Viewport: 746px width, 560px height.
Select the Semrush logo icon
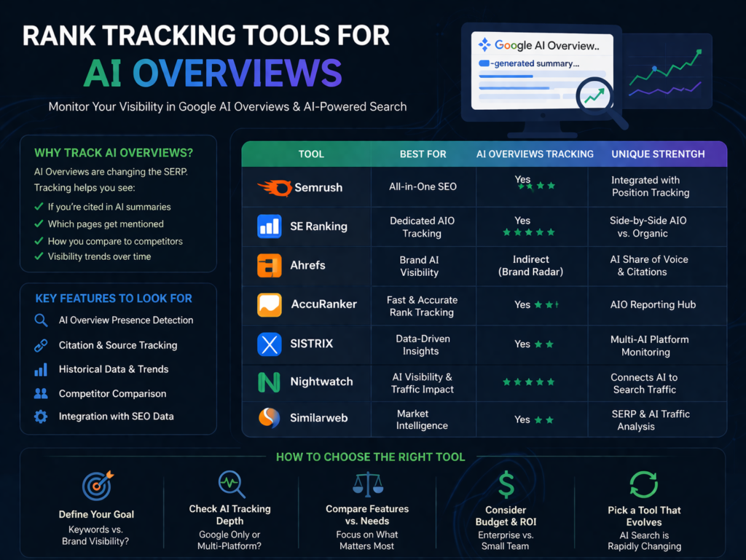tap(275, 186)
